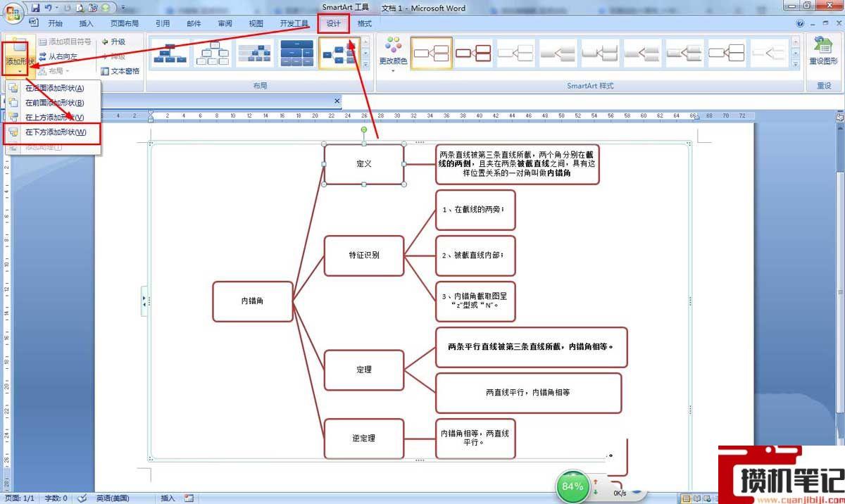Click the 2、被截直线内部 shape
Image resolution: width=845 pixels, height=504 pixels.
click(x=475, y=256)
